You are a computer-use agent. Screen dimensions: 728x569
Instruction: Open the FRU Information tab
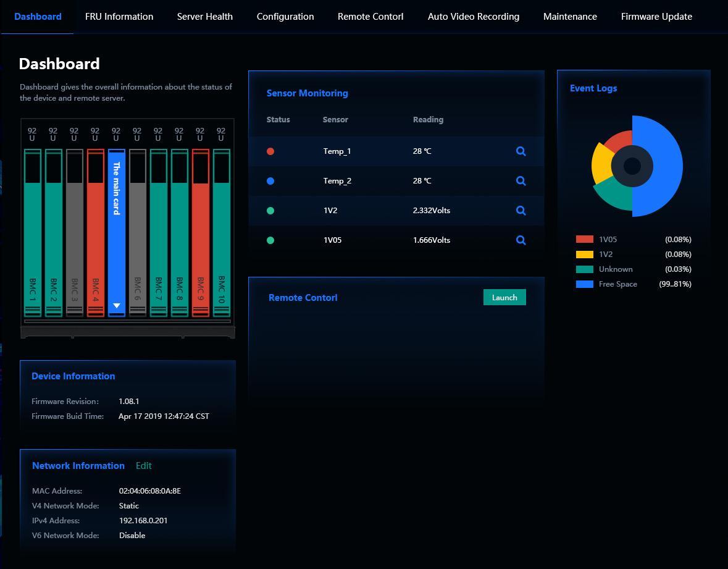tap(119, 17)
